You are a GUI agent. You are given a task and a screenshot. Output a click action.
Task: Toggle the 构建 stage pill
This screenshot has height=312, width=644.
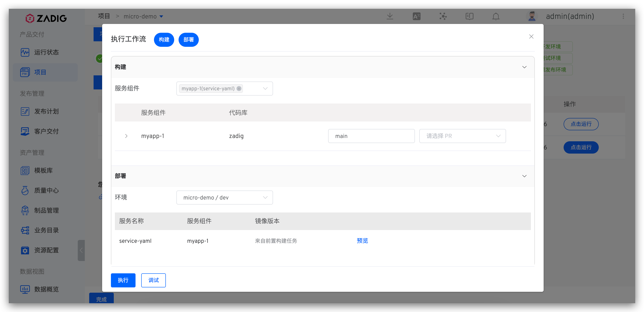(x=164, y=40)
